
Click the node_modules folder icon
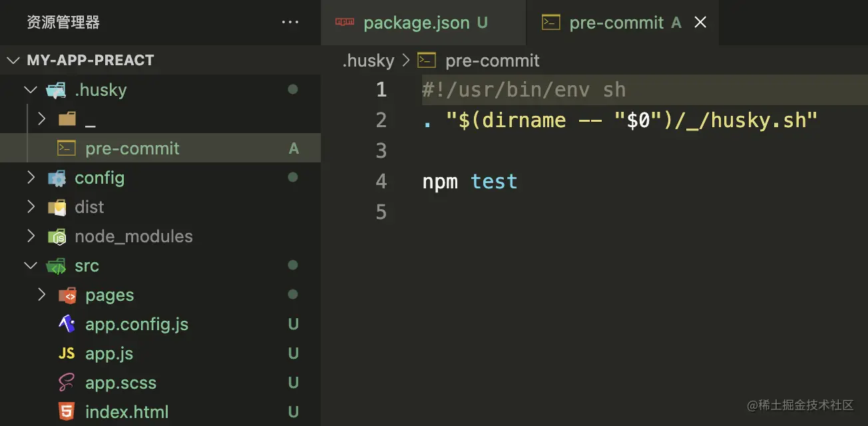[x=57, y=236]
